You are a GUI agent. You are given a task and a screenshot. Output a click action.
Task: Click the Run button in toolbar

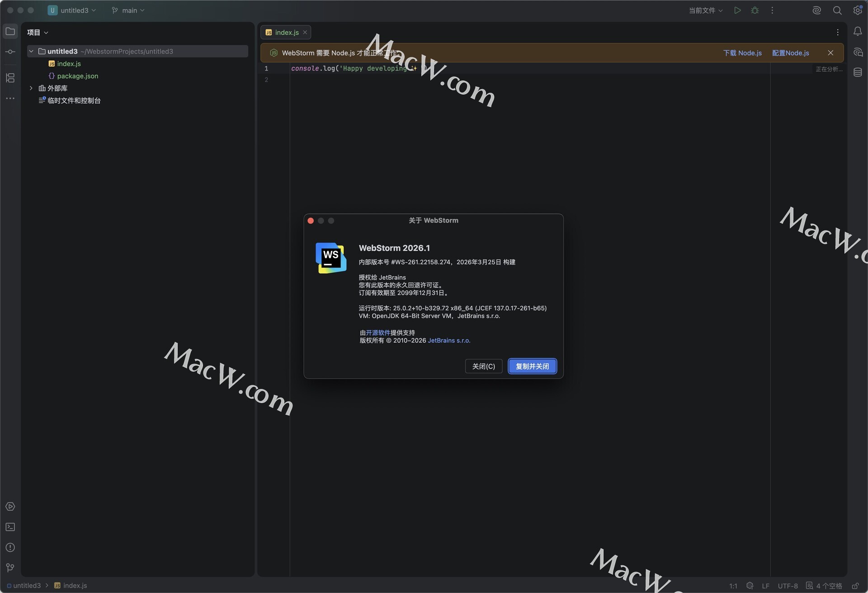point(737,10)
